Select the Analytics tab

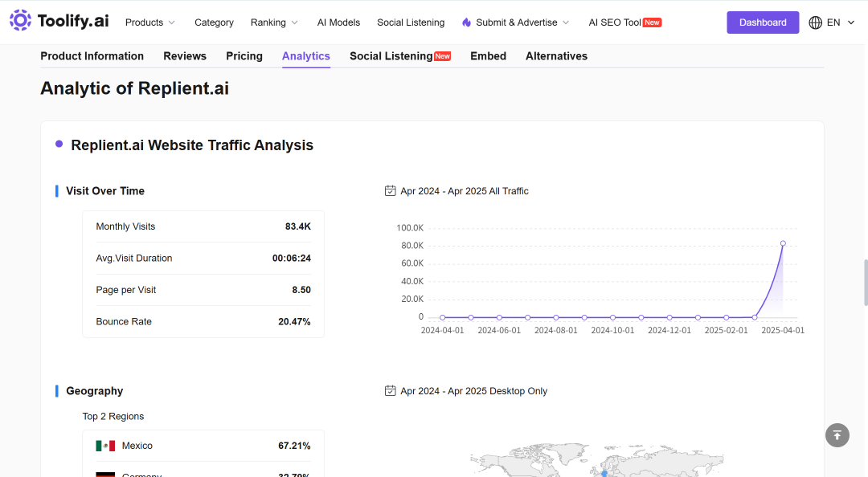coord(306,56)
